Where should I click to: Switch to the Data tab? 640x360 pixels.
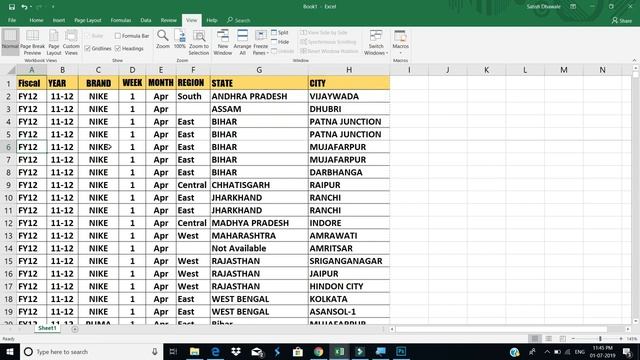tap(146, 20)
